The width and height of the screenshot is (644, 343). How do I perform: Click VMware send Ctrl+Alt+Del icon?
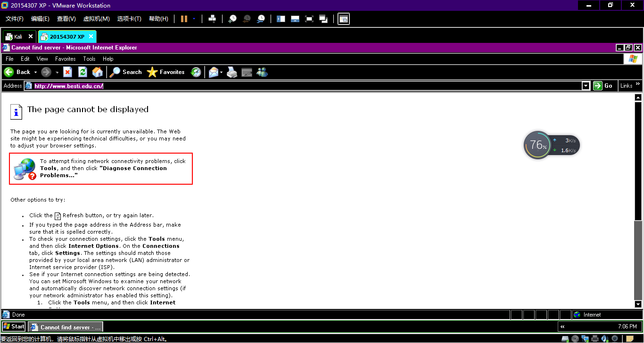[x=212, y=19]
